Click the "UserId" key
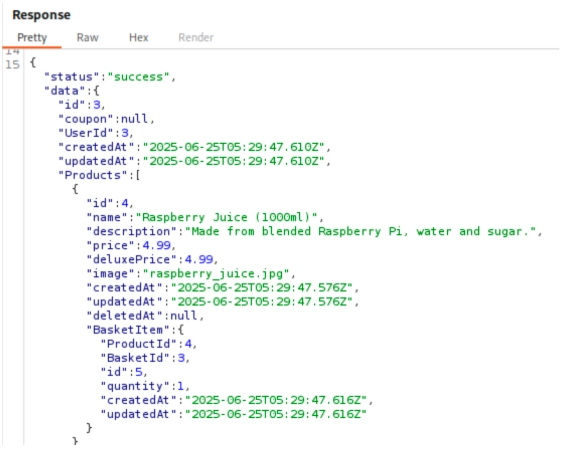581x464 pixels. [86, 133]
